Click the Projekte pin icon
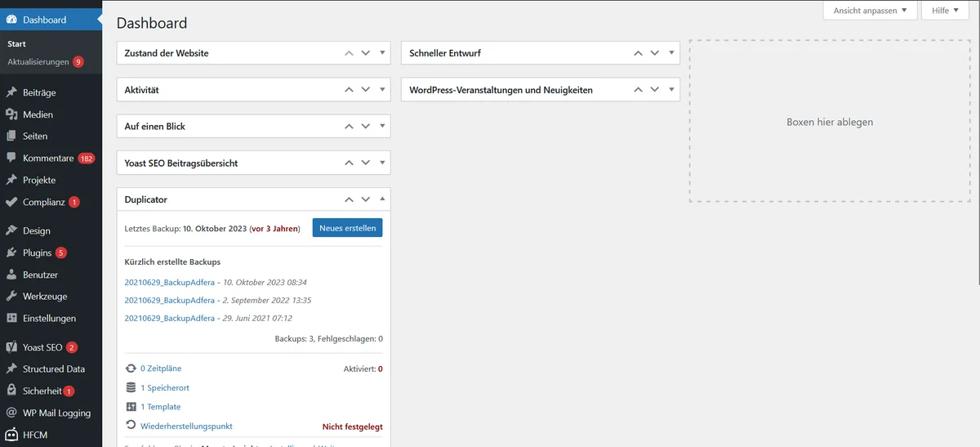 coord(11,180)
